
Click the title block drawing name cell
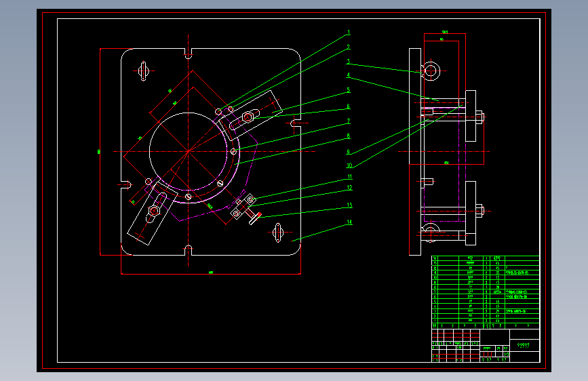point(524,345)
